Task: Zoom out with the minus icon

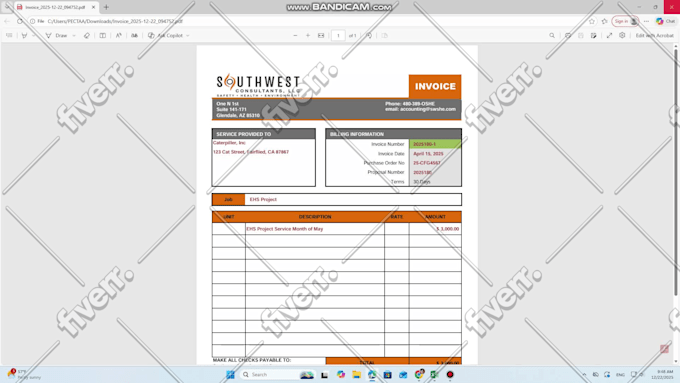Action: pos(295,36)
